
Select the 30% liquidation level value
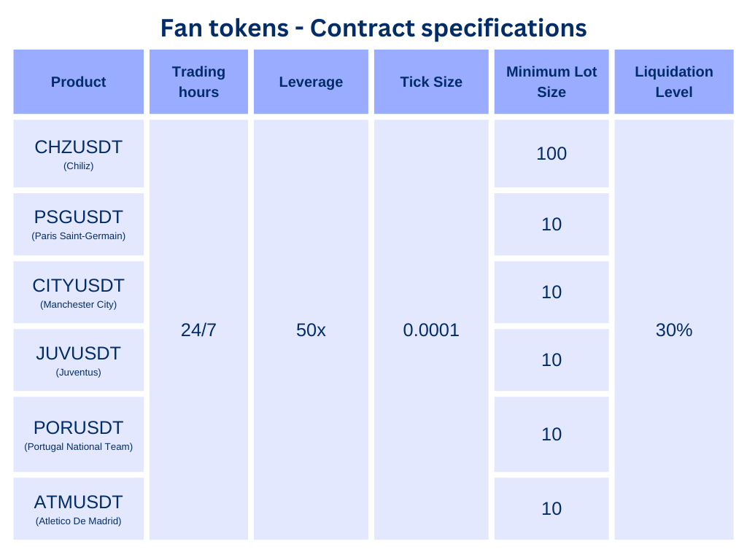click(x=674, y=330)
